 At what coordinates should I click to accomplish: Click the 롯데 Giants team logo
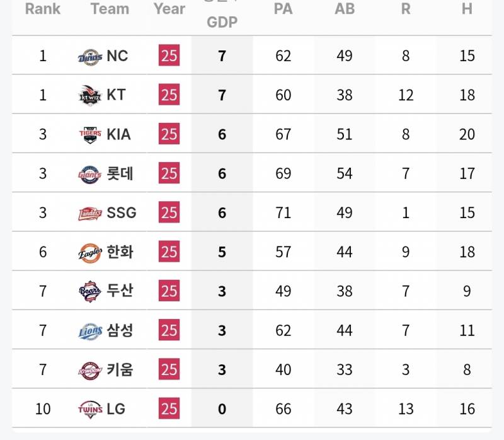pyautogui.click(x=89, y=173)
